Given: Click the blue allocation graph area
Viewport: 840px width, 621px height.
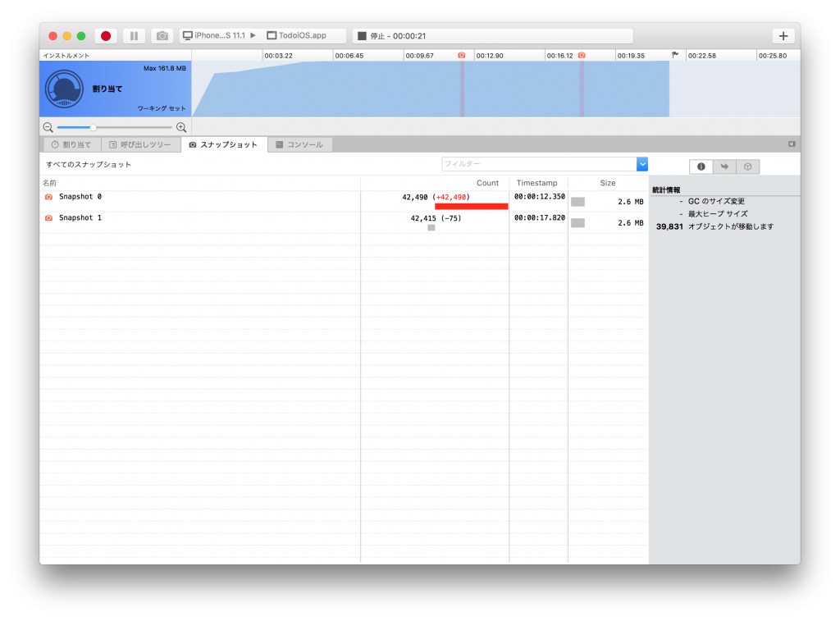Looking at the screenshot, I should click(431, 89).
